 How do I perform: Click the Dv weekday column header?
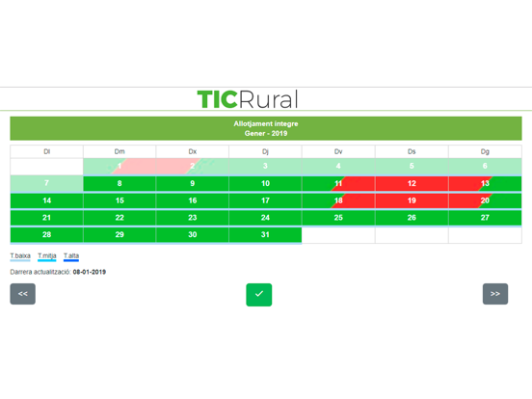click(338, 151)
